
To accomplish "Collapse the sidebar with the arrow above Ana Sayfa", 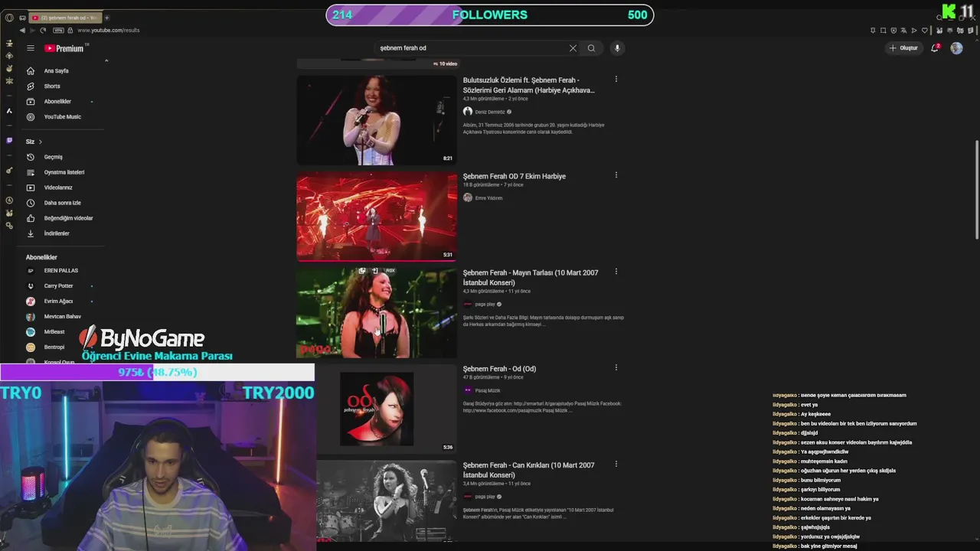I will (106, 60).
